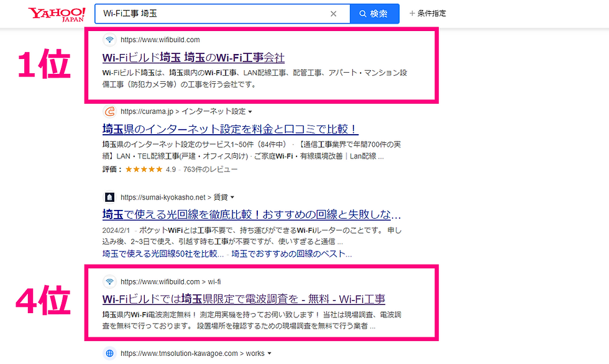Click the globe favicon for tmsolution-kawagoe.com
The height and width of the screenshot is (364, 609).
coord(109,353)
